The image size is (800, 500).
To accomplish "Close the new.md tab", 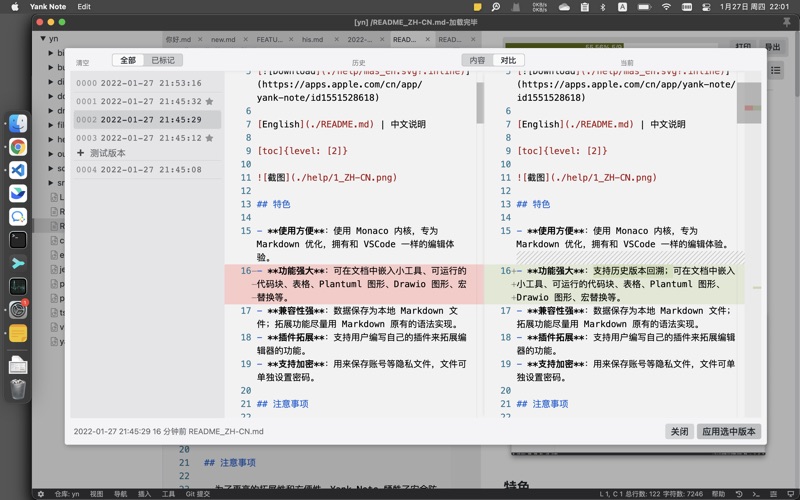I will (x=243, y=40).
